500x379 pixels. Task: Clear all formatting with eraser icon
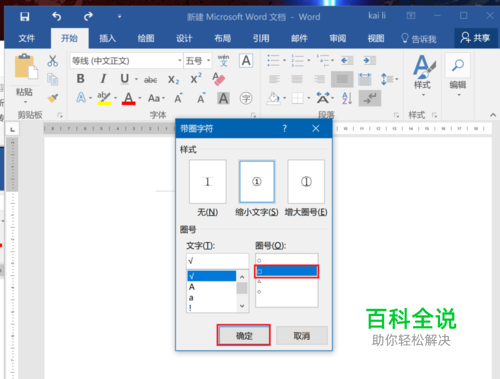219,79
